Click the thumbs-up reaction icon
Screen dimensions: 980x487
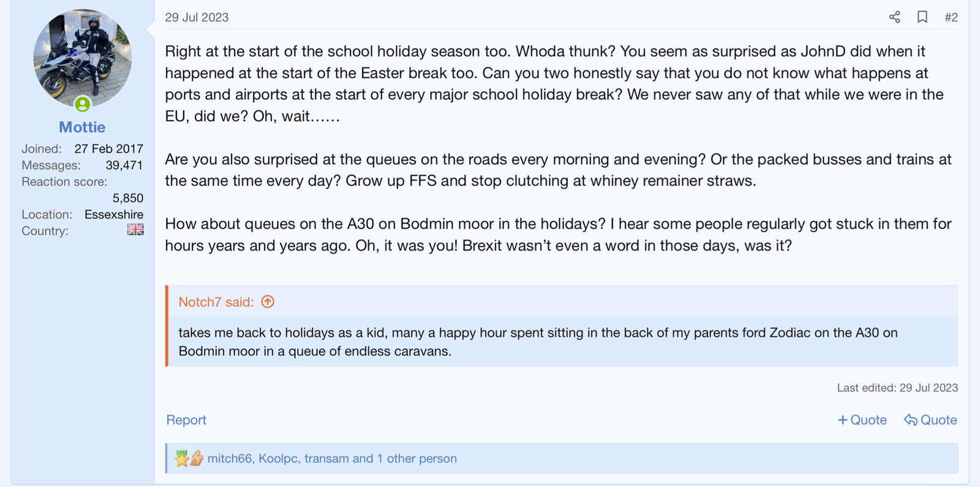[x=196, y=458]
